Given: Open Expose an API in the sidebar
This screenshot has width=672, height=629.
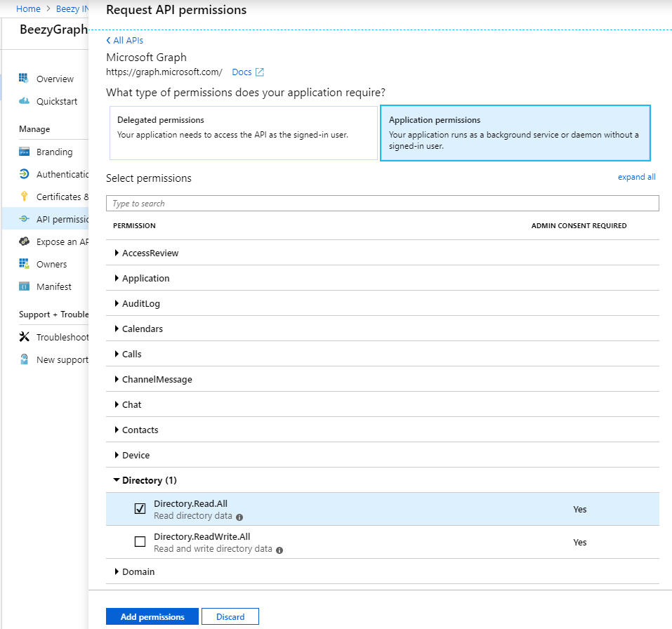Looking at the screenshot, I should 62,241.
